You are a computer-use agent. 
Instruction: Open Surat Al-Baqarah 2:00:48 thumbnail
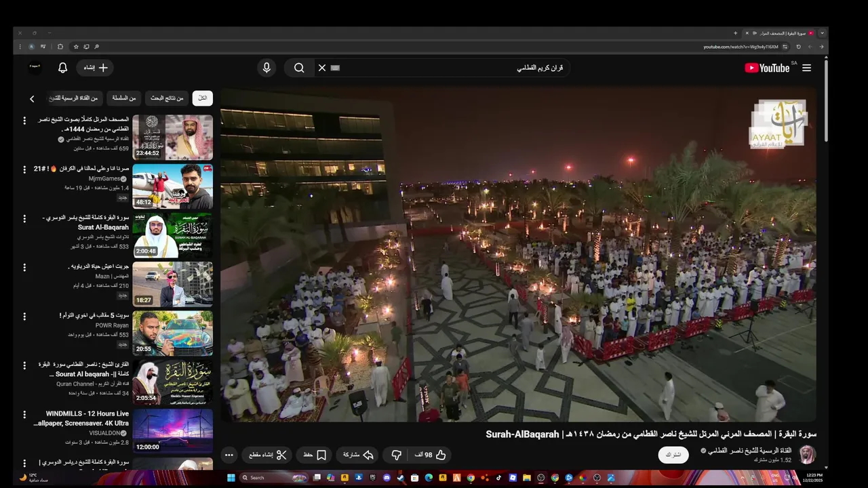pos(172,235)
